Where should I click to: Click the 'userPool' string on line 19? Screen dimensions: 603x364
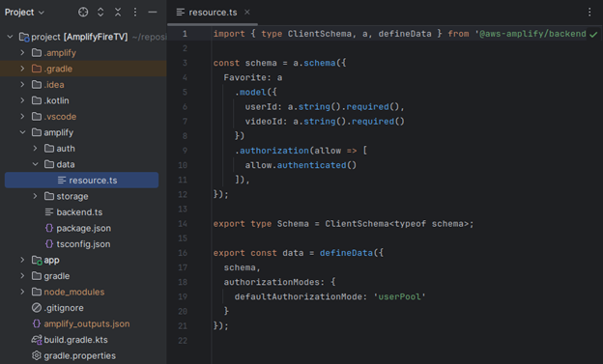[x=399, y=296]
